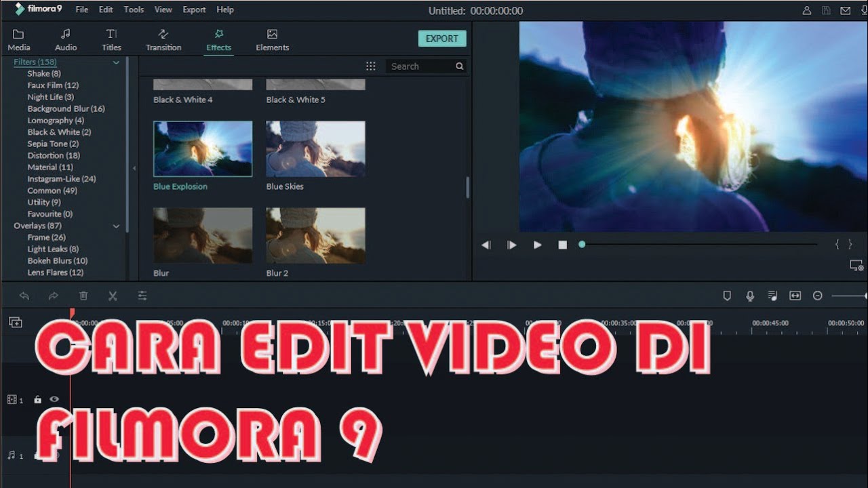
Task: Open the Elements tab
Action: [273, 40]
